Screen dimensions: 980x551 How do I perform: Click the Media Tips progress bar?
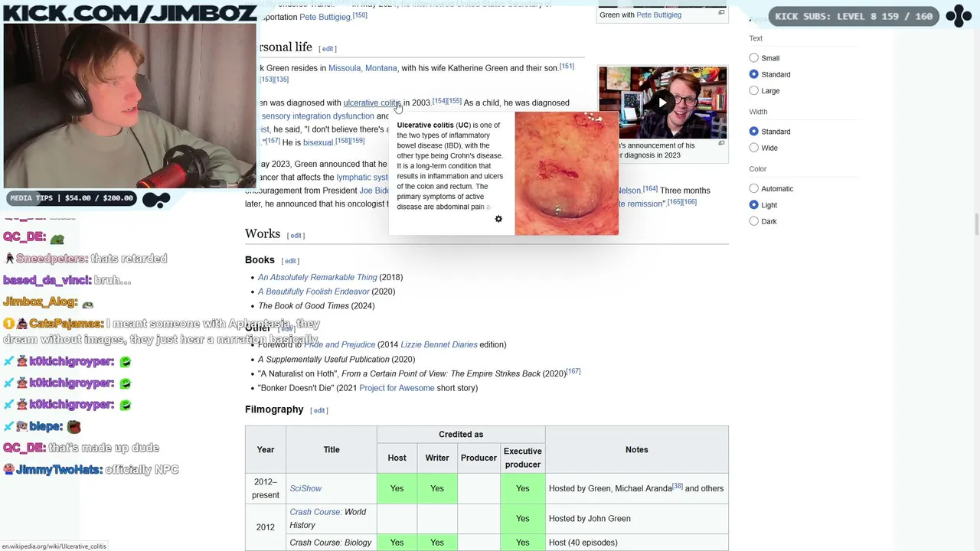point(72,198)
